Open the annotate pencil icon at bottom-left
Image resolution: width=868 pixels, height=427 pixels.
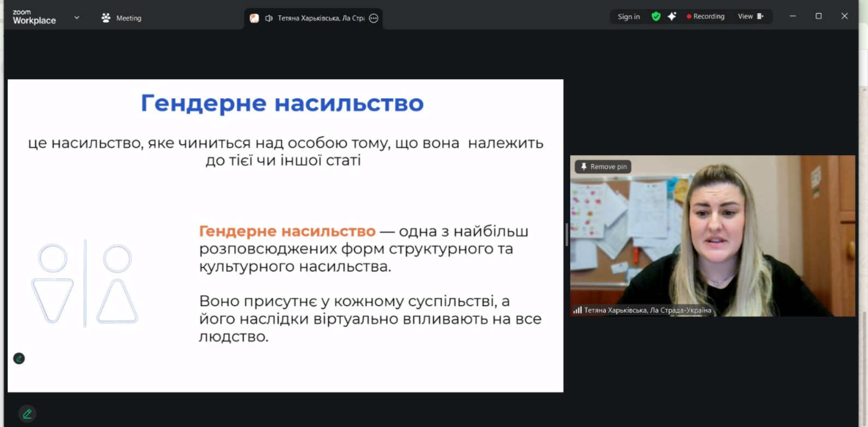pyautogui.click(x=27, y=414)
